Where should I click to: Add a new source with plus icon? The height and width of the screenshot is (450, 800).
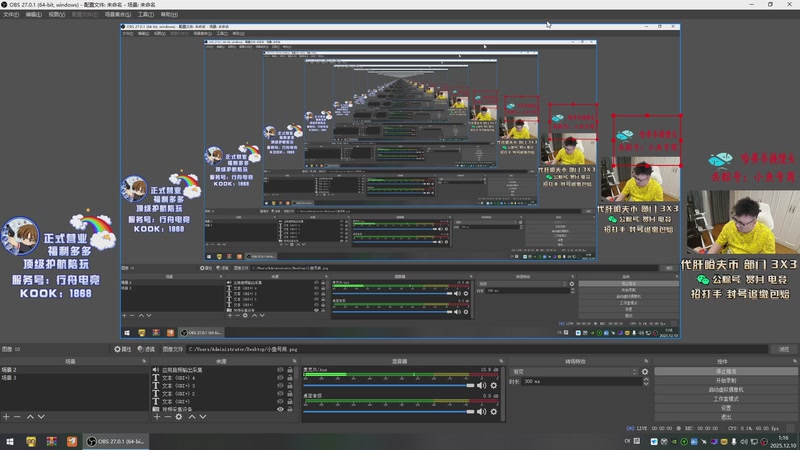tap(157, 417)
